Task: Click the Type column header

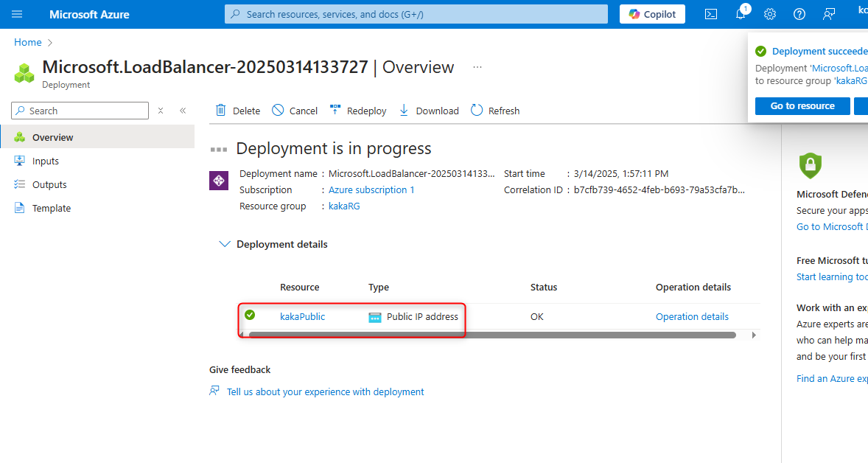Action: (379, 288)
